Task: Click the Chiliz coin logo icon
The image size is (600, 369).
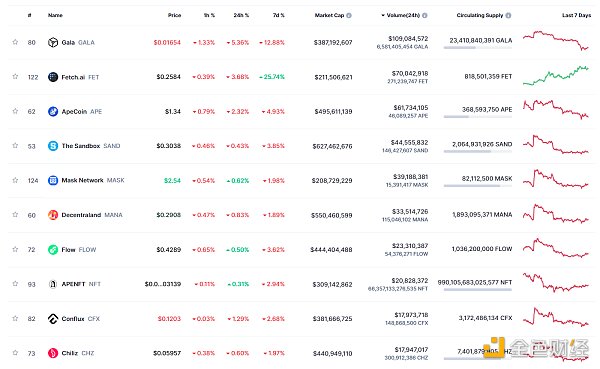Action: [x=53, y=353]
